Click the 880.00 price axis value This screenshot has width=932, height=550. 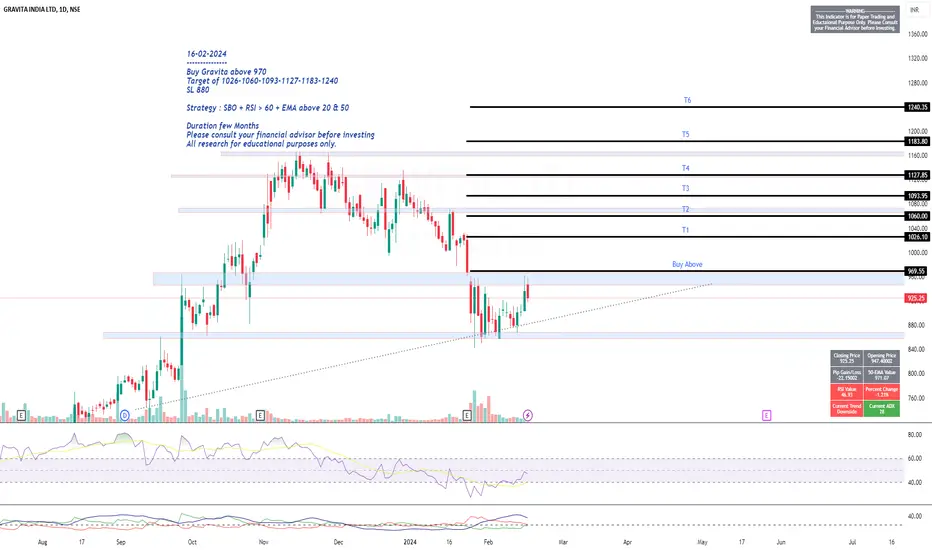tap(918, 325)
